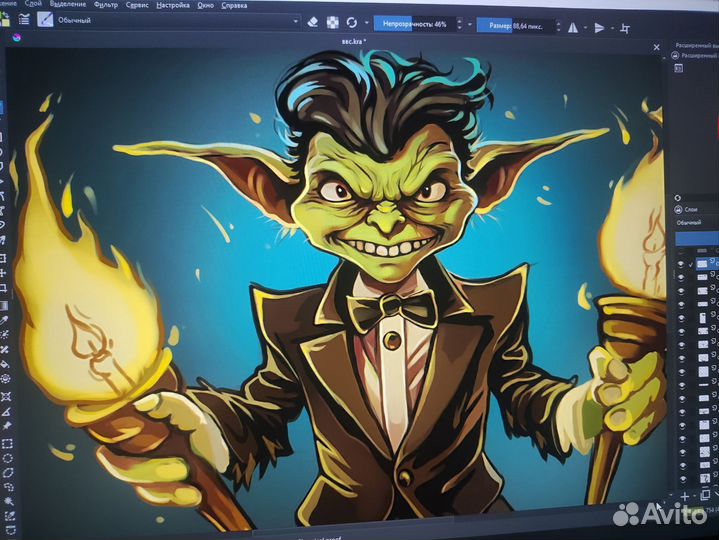This screenshot has height=540, width=719.
Task: Select the highlighted top layer thumbnail
Action: coord(702,263)
